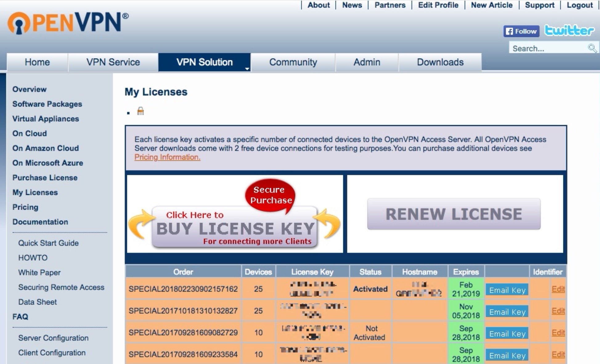Open On Amazon Cloud sidebar link
This screenshot has width=600, height=364.
coord(46,148)
